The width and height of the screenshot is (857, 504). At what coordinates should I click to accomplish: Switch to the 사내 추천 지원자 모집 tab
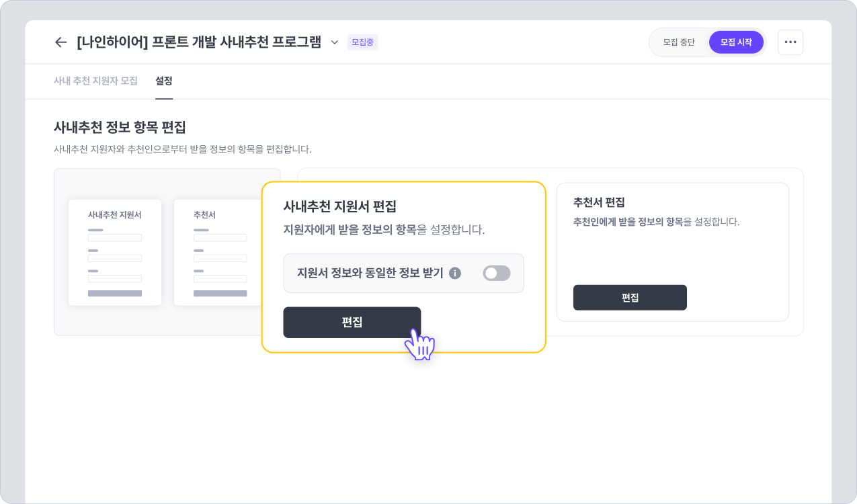pyautogui.click(x=95, y=81)
